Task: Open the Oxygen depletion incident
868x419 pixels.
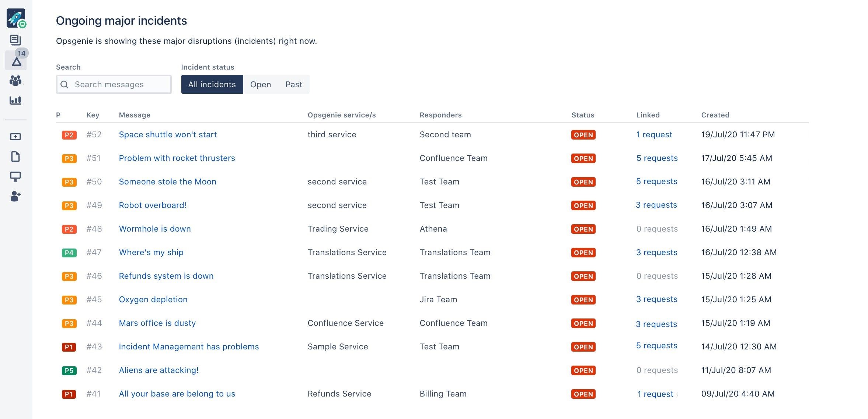Action: click(153, 299)
